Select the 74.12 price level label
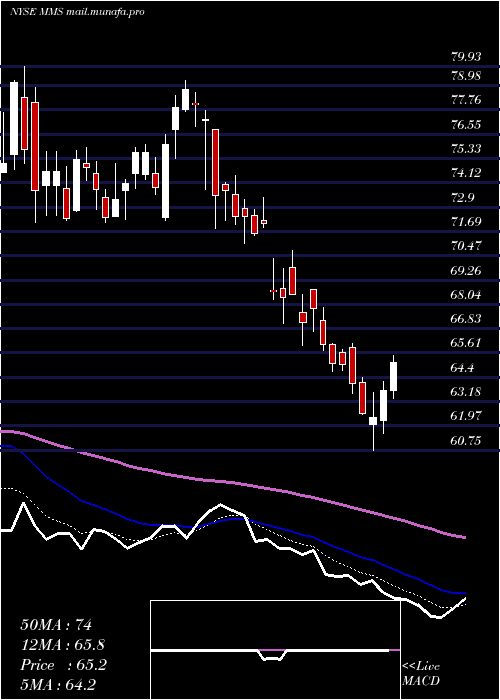 click(x=467, y=172)
